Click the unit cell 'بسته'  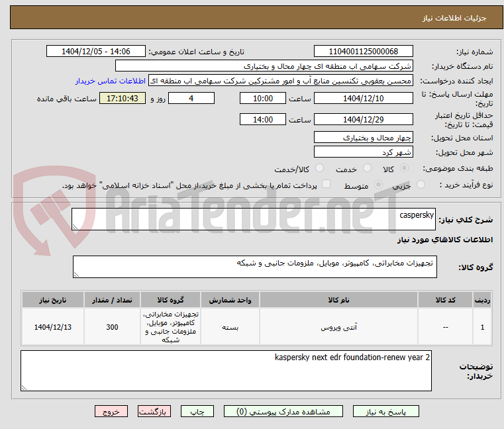click(x=230, y=327)
